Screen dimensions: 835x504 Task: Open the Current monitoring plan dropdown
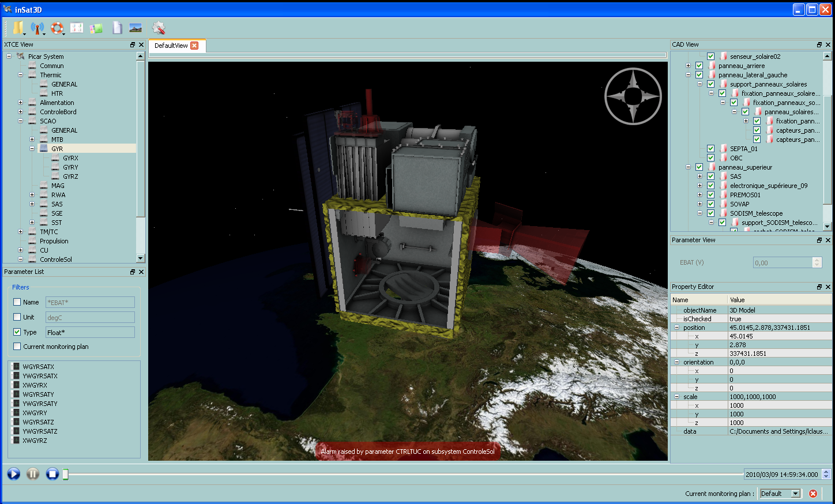(796, 494)
